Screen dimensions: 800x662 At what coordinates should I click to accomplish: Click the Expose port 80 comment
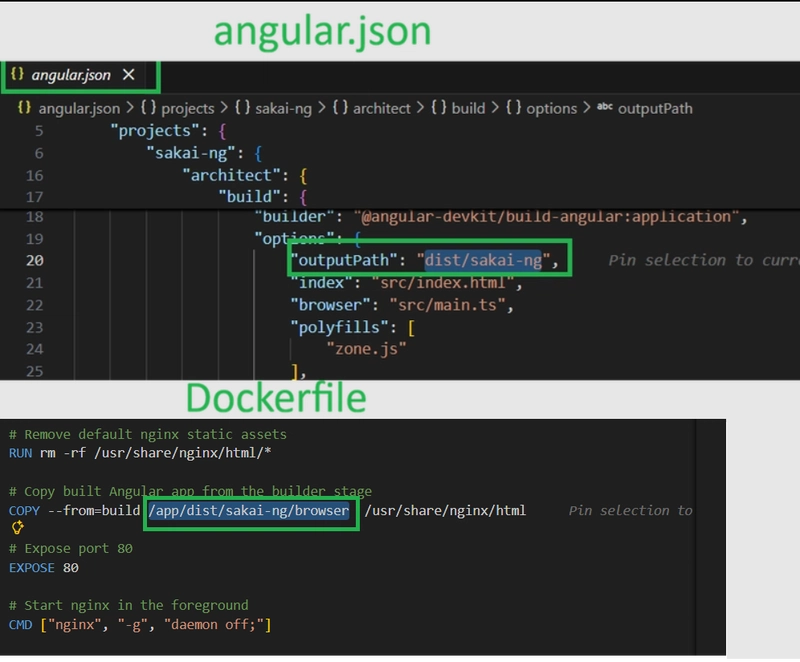pyautogui.click(x=70, y=549)
